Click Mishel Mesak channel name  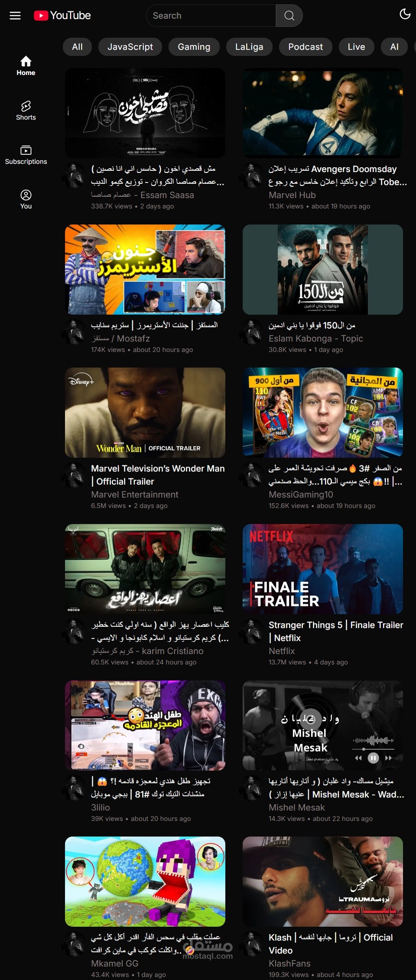coord(297,807)
